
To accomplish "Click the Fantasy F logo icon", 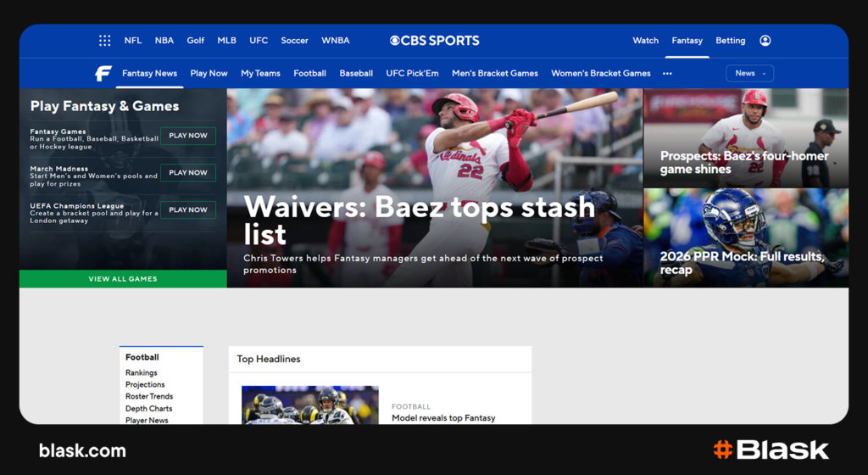I will (x=103, y=73).
